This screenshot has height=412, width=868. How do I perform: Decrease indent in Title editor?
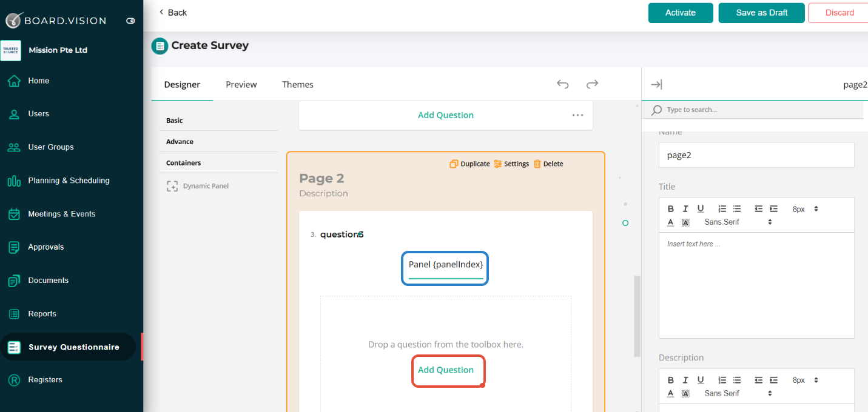click(758, 208)
